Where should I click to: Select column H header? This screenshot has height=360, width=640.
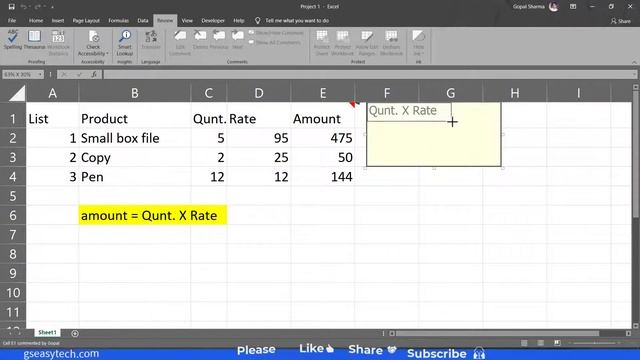tap(515, 93)
